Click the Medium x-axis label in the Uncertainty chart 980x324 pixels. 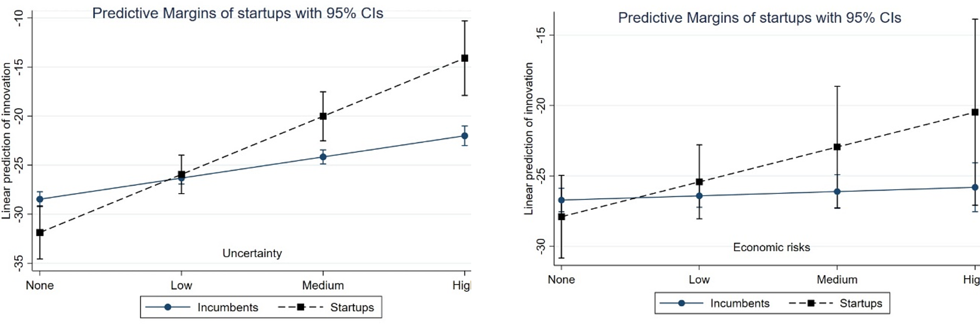323,285
